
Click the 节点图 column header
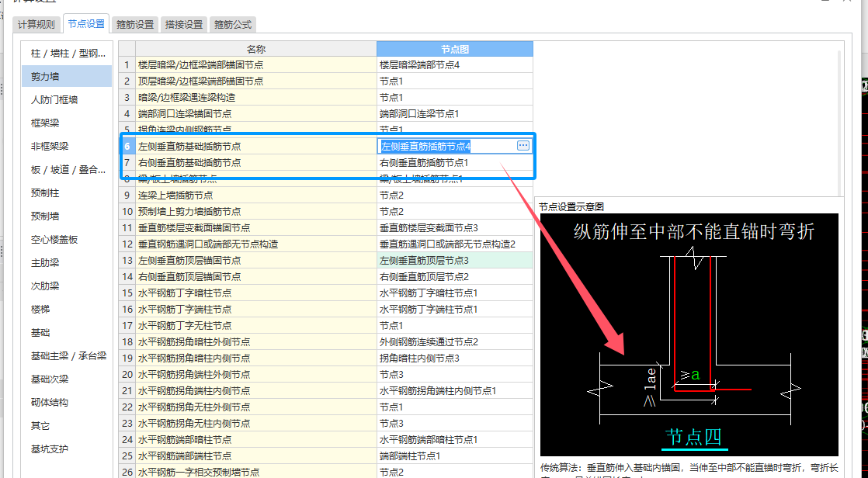tap(454, 49)
